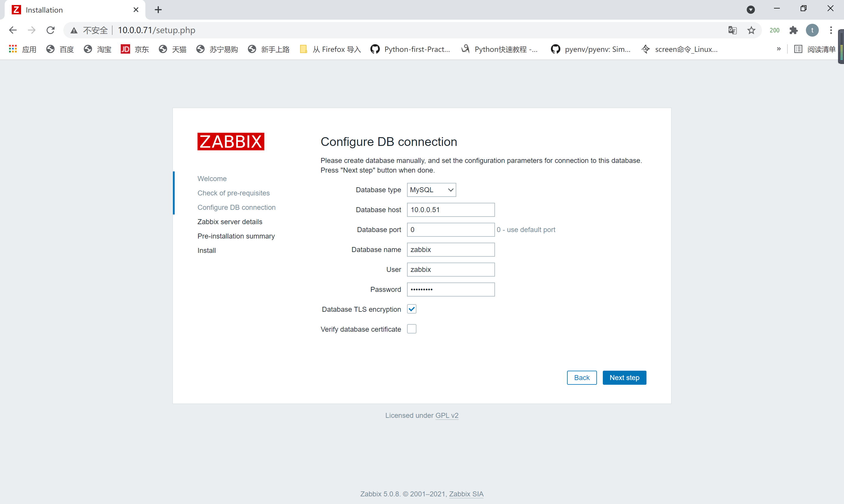Click the Database name field
Image resolution: width=844 pixels, height=504 pixels.
coord(451,250)
